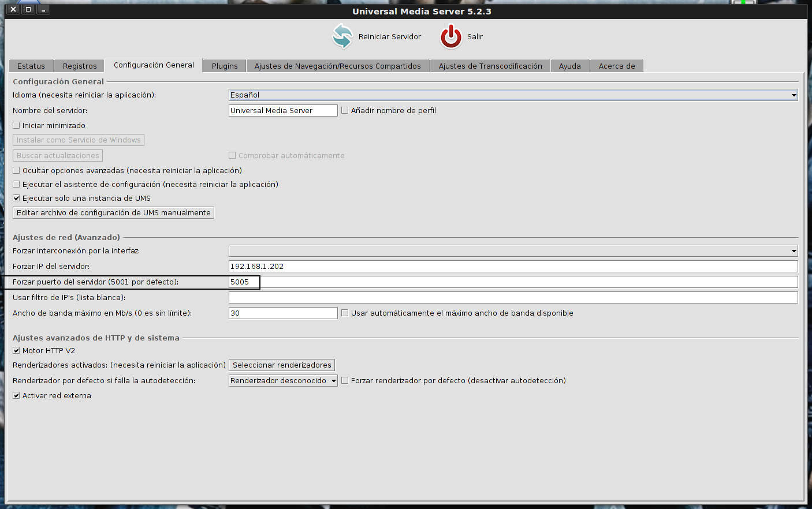The height and width of the screenshot is (509, 812).
Task: Open the Idioma language dropdown
Action: [513, 95]
